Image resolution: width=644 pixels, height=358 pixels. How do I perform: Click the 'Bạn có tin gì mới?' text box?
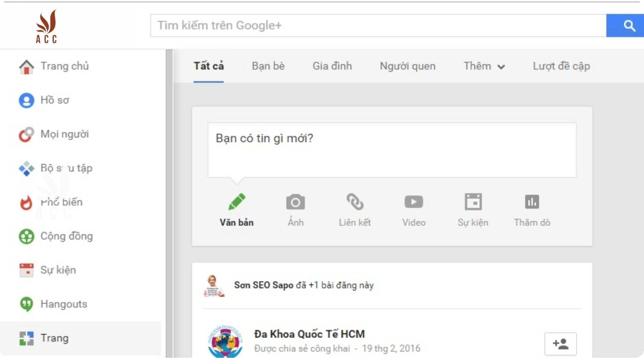pos(392,150)
